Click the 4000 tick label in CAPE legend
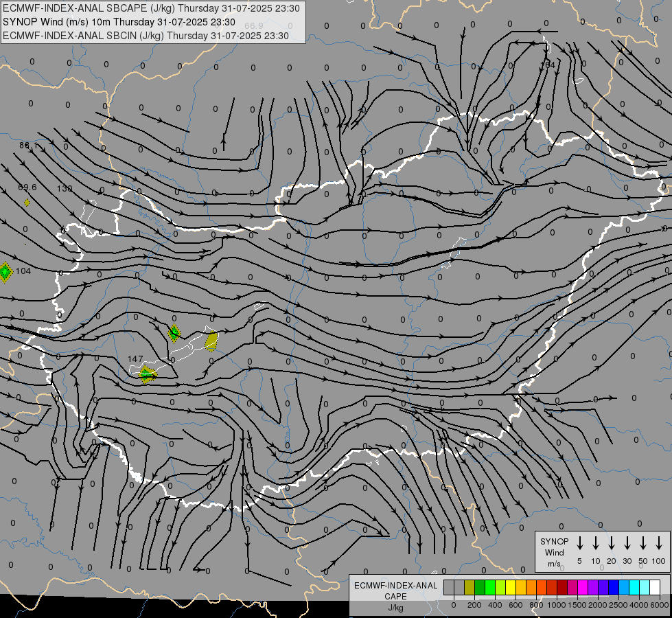Image resolution: width=672 pixels, height=618 pixels. 639,605
